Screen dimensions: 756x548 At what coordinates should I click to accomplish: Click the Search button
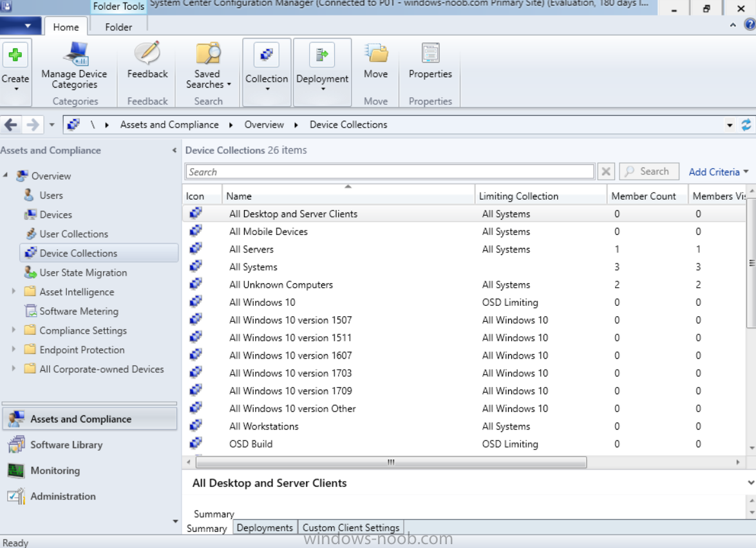649,171
